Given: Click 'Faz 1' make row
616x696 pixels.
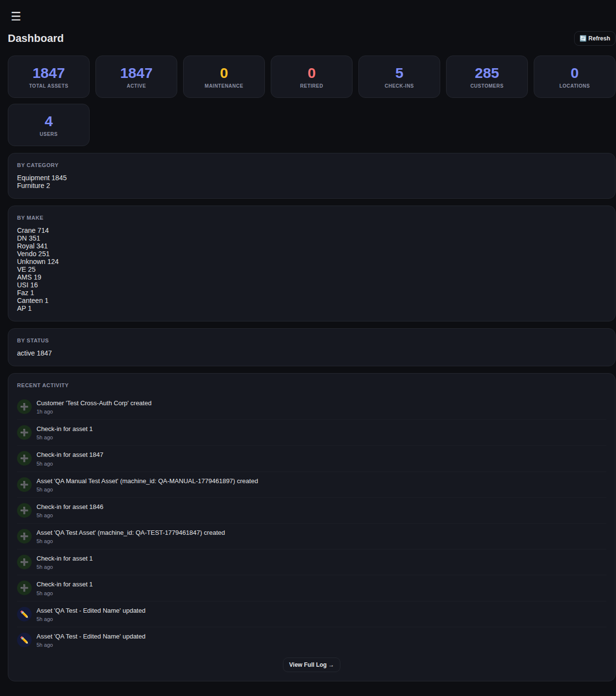Looking at the screenshot, I should [x=25, y=293].
